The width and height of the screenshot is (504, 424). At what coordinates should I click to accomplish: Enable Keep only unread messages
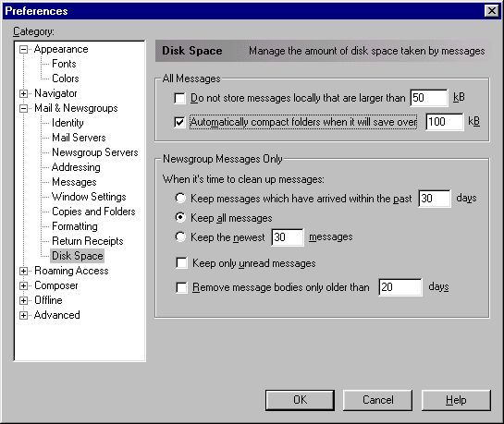click(x=181, y=263)
